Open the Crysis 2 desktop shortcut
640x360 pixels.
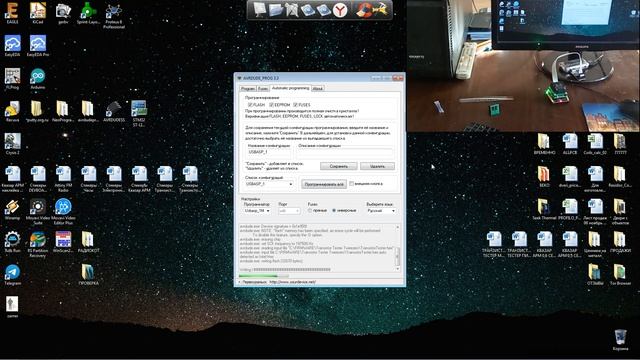[13, 144]
